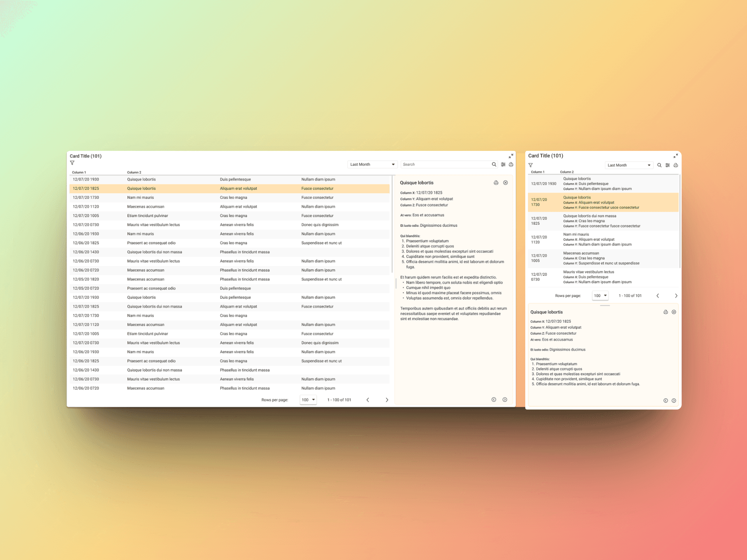Open rows per page dropdown in right card
This screenshot has width=747, height=560.
pyautogui.click(x=600, y=296)
